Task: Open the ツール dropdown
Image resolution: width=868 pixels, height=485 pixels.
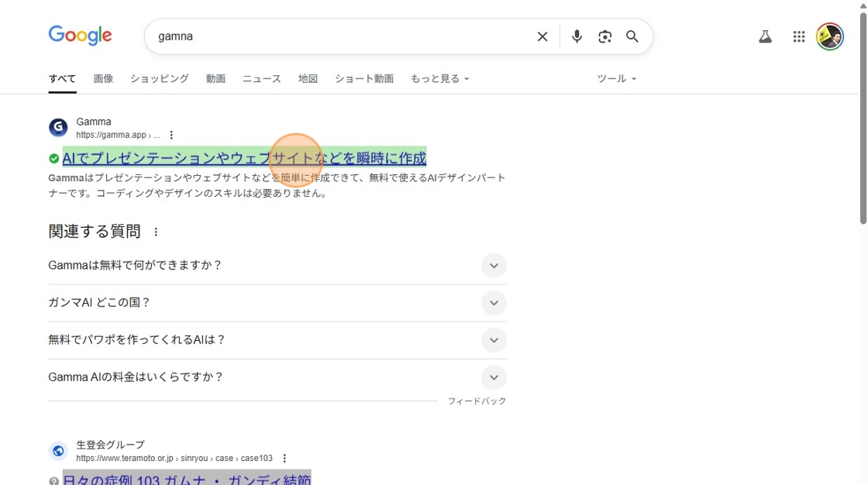Action: click(x=616, y=78)
